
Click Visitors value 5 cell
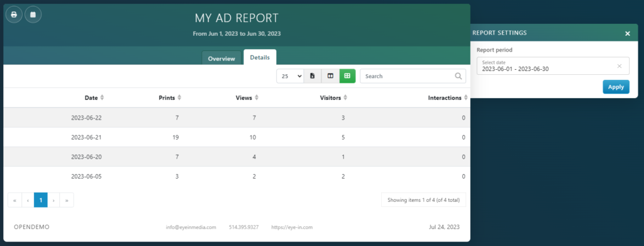click(343, 137)
